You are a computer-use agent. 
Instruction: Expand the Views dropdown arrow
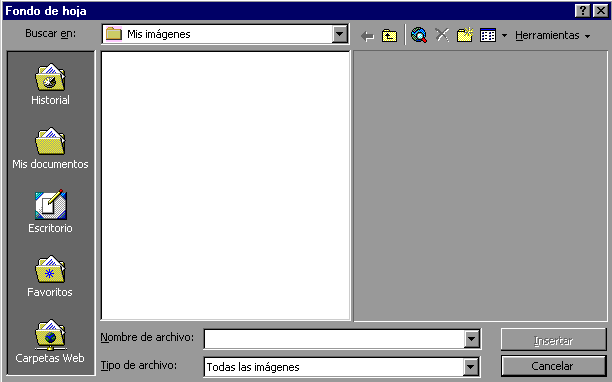point(504,36)
